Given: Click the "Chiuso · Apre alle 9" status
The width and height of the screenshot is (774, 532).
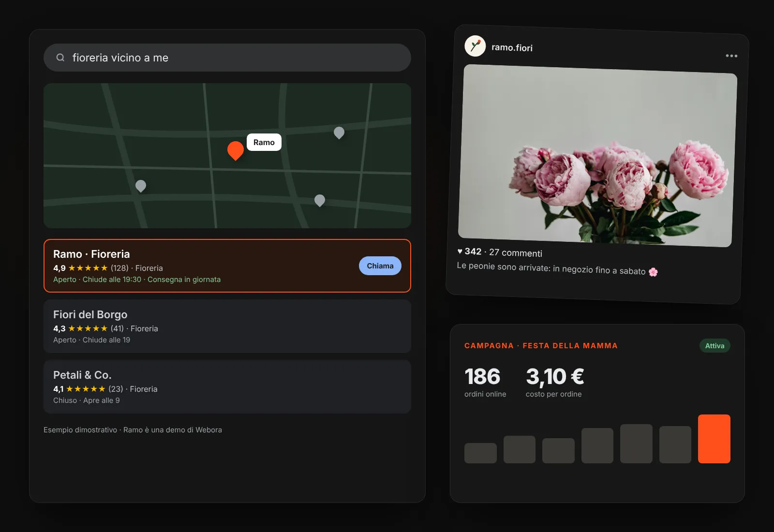Looking at the screenshot, I should click(87, 400).
